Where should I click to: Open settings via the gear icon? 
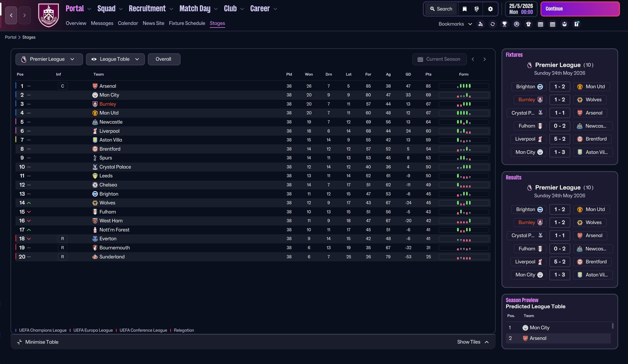coord(490,9)
